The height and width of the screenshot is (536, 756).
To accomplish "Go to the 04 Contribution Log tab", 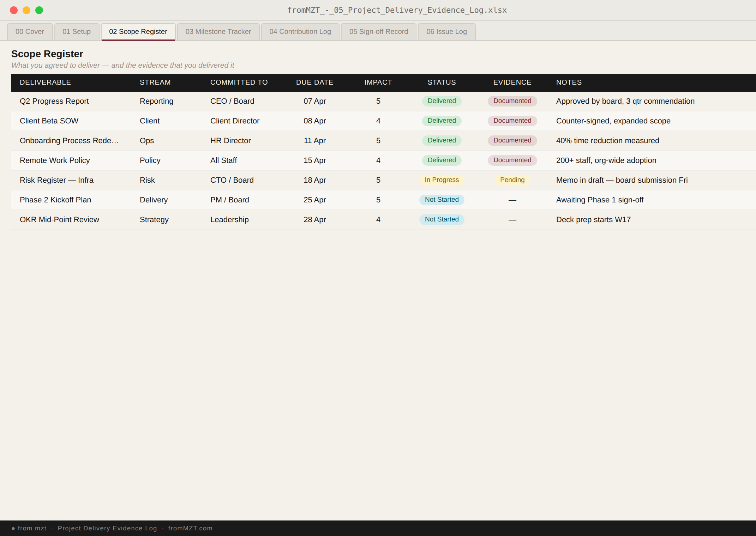I will pyautogui.click(x=300, y=32).
